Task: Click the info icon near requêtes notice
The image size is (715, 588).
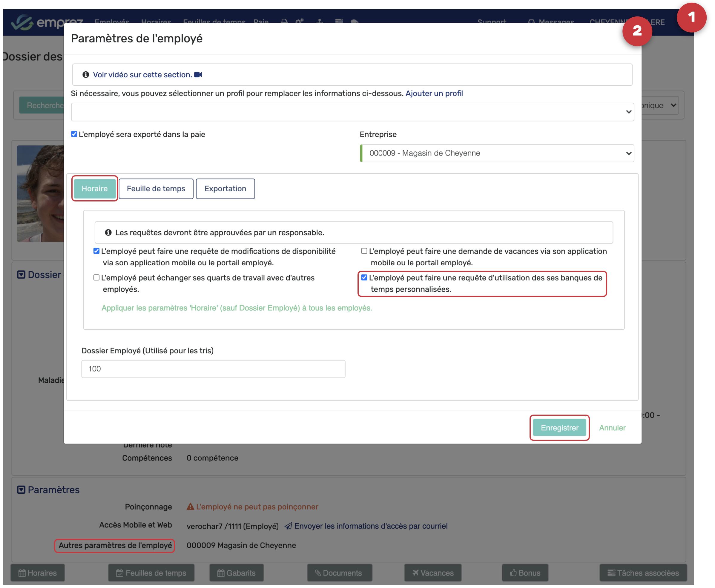Action: point(108,233)
